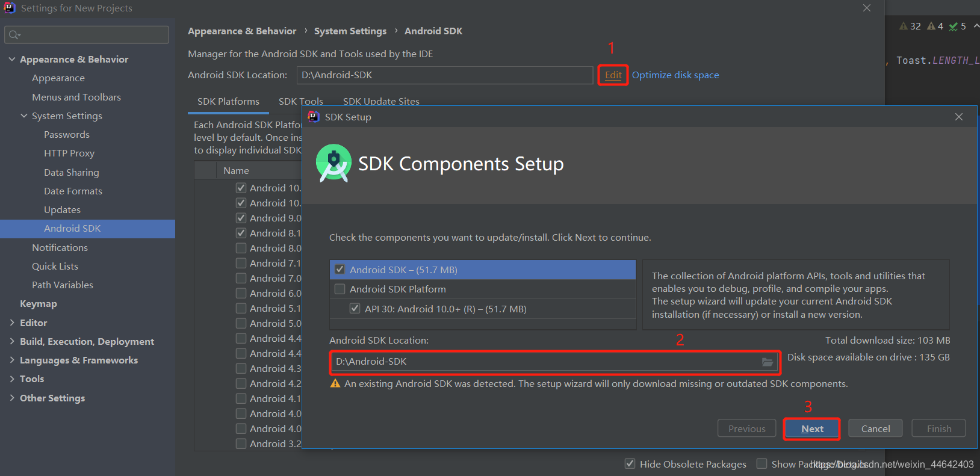Select Date Formats in the settings tree
The width and height of the screenshot is (980, 476).
coord(73,191)
